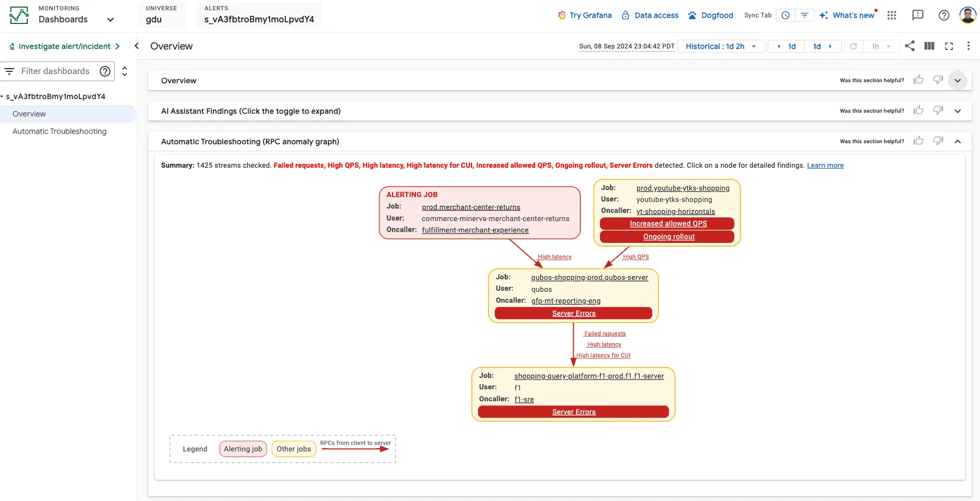Thumbs down the Overview section
The width and height of the screenshot is (980, 501).
coord(938,80)
